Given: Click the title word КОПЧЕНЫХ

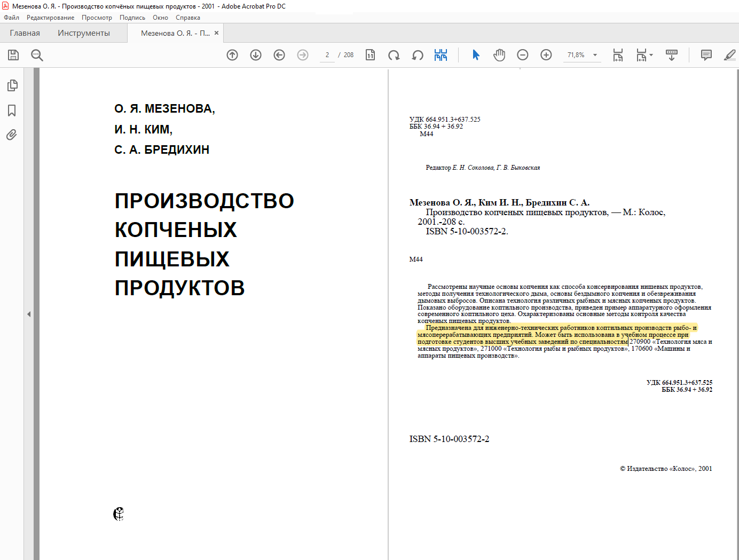Looking at the screenshot, I should point(176,230).
